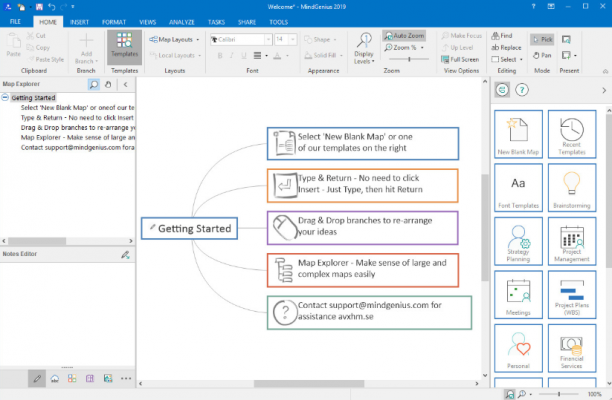Viewport: 612px width, 400px height.
Task: Click Up Level in View Options
Action: 457,48
